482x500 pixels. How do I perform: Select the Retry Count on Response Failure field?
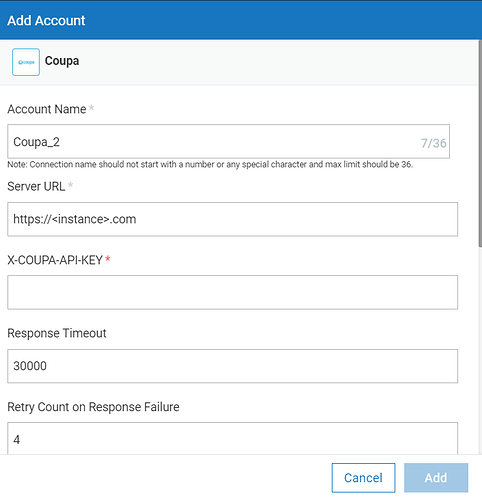tap(233, 438)
